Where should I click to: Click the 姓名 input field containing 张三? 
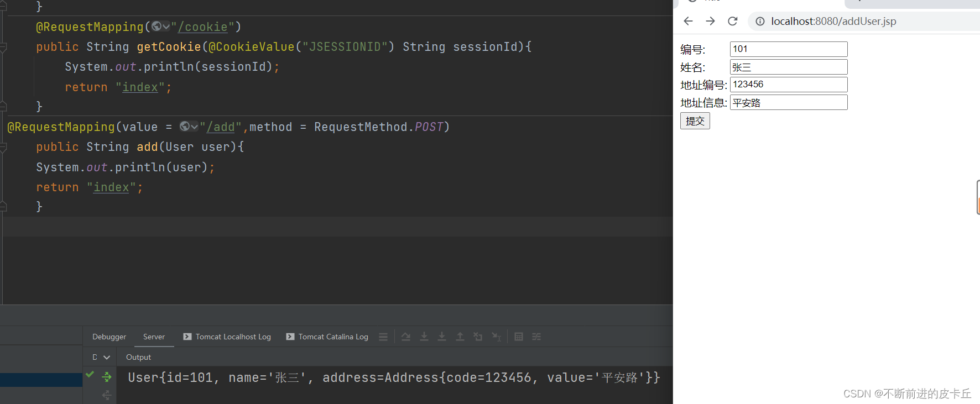pyautogui.click(x=789, y=67)
